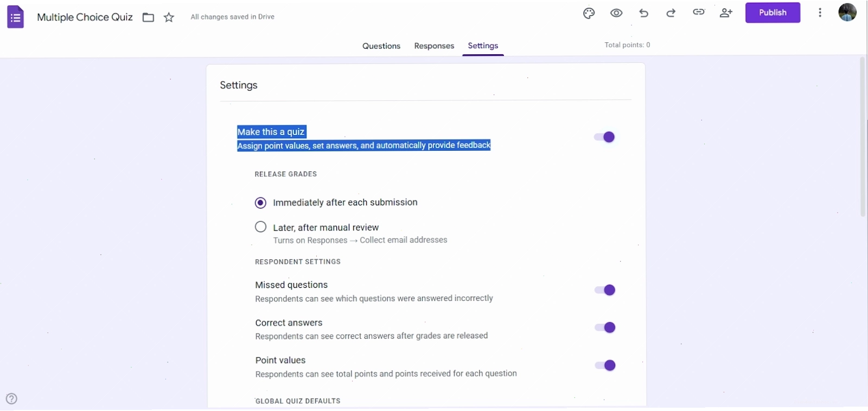Screen dimensions: 868x411
Task: Open the customize theme palette
Action: point(589,13)
